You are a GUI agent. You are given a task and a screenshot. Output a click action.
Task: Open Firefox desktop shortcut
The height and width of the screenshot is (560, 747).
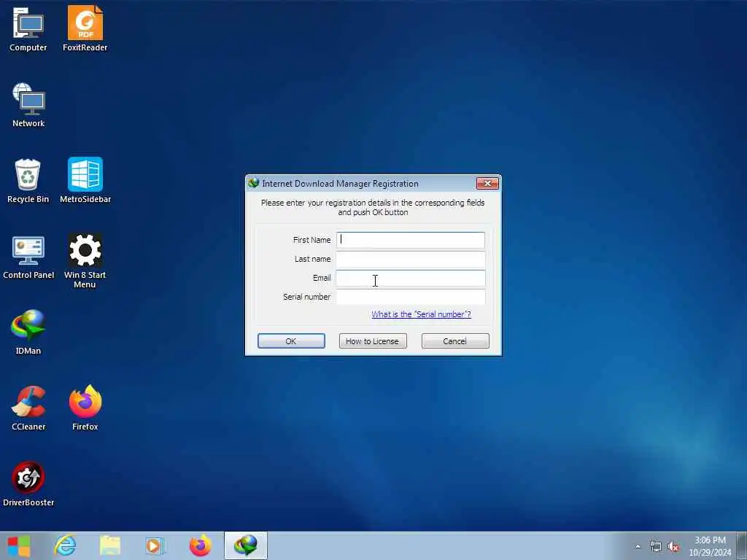[x=85, y=408]
